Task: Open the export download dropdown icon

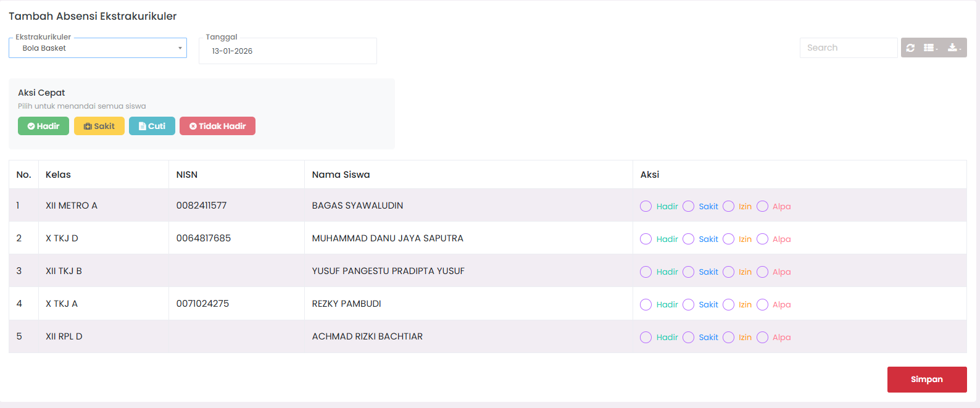Action: [954, 48]
